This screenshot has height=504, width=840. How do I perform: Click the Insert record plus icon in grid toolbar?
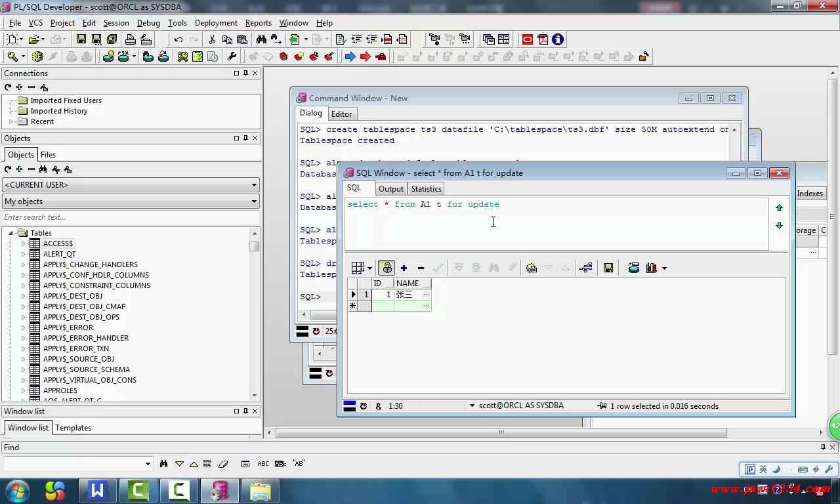(x=404, y=268)
